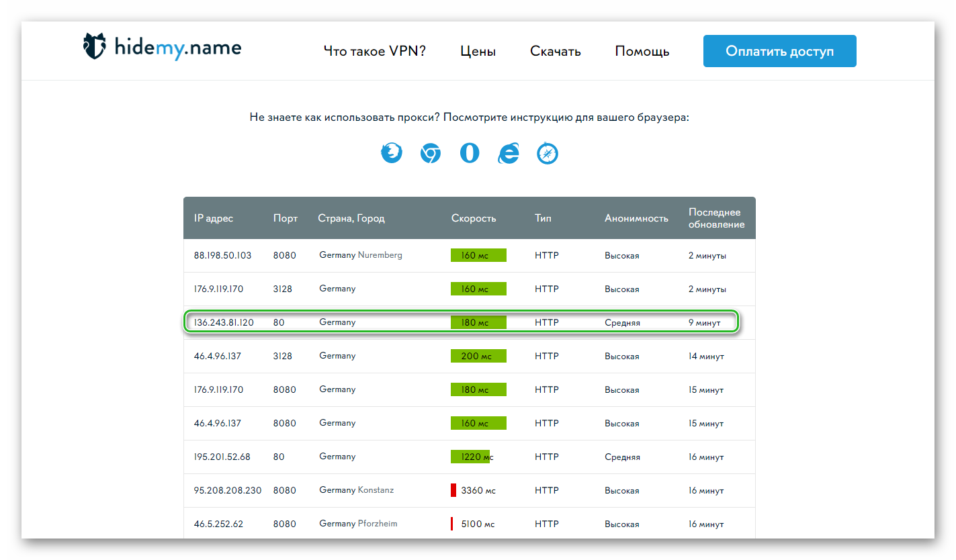Image resolution: width=956 pixels, height=560 pixels.
Task: Click the "Скорость" column header
Action: coord(474,218)
